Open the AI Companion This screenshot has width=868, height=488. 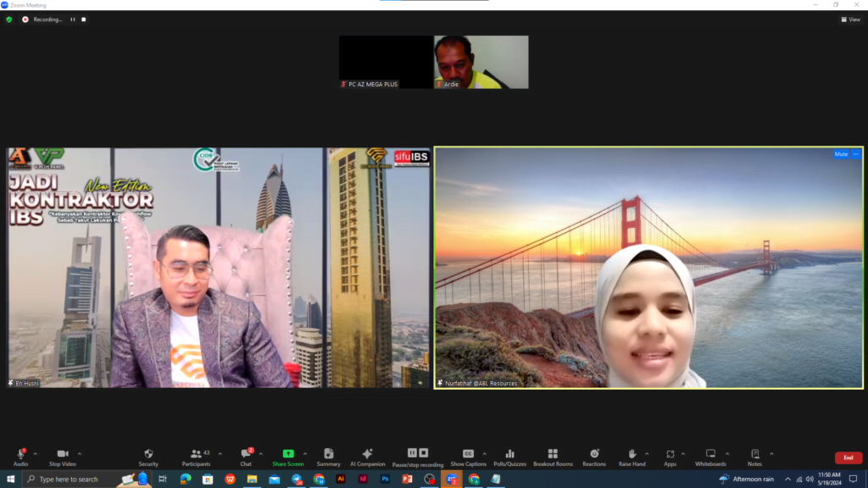tap(367, 454)
